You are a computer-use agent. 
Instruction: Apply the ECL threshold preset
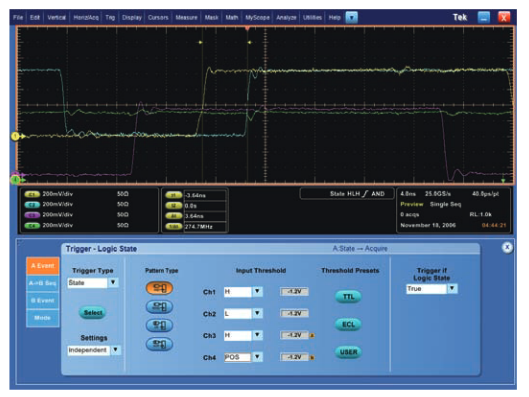tap(349, 324)
